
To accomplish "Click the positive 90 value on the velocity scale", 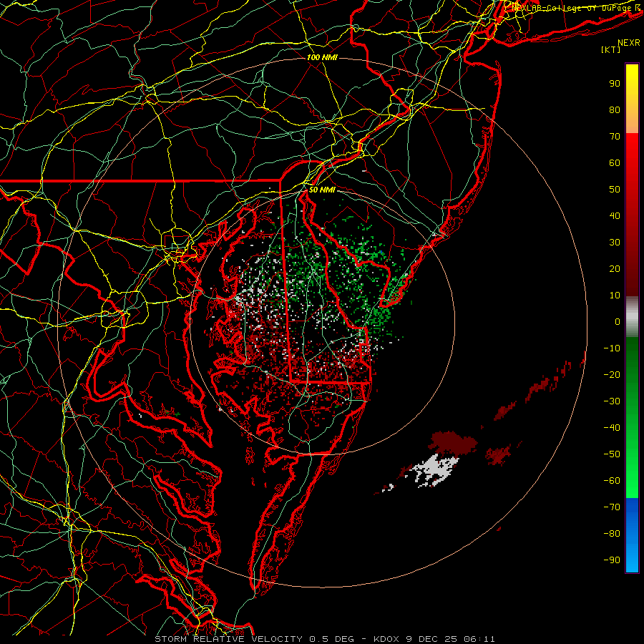I will 615,84.
